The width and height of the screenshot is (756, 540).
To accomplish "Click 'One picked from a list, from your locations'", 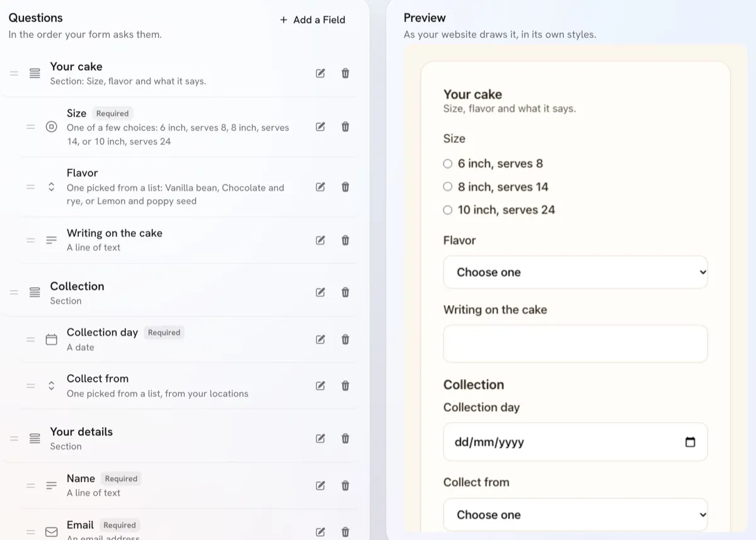I will [157, 394].
